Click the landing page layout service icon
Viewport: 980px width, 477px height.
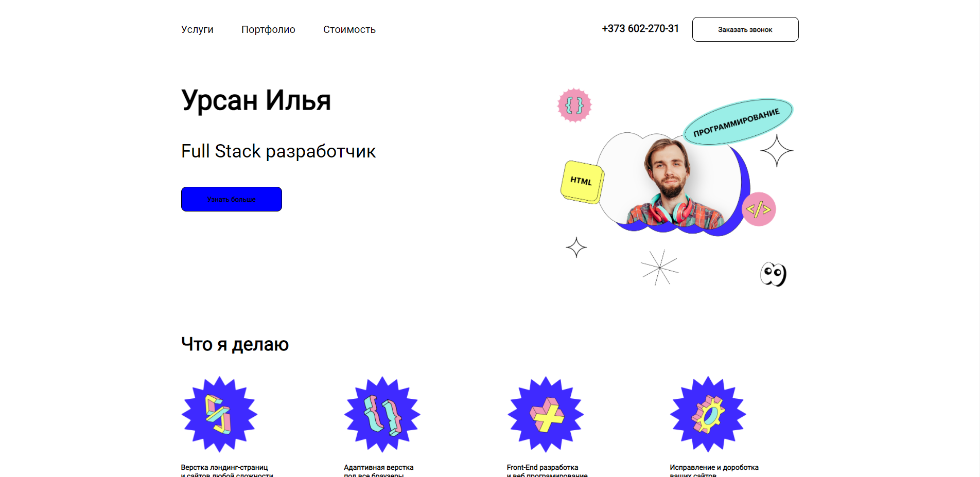click(x=219, y=414)
